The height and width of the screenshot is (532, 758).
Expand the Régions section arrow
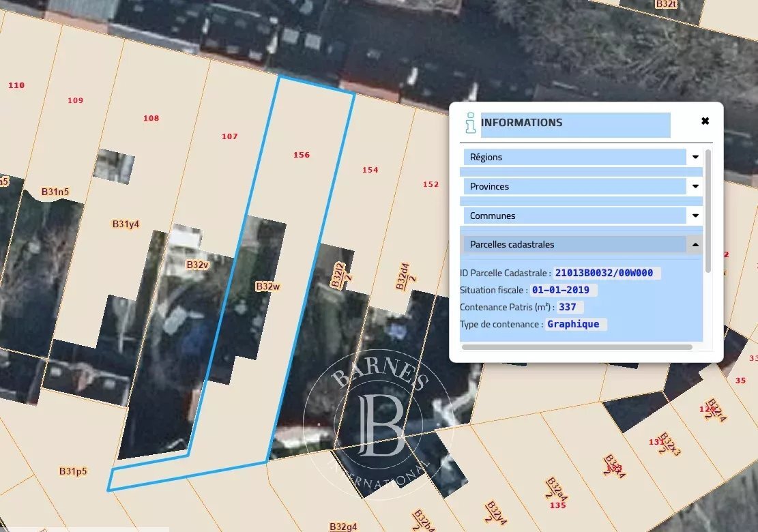pyautogui.click(x=695, y=157)
